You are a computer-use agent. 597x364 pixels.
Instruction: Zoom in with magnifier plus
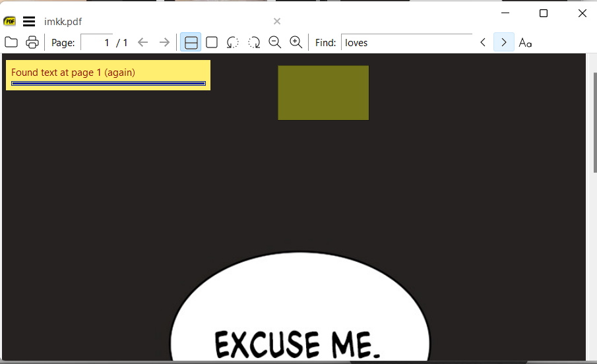tap(296, 42)
